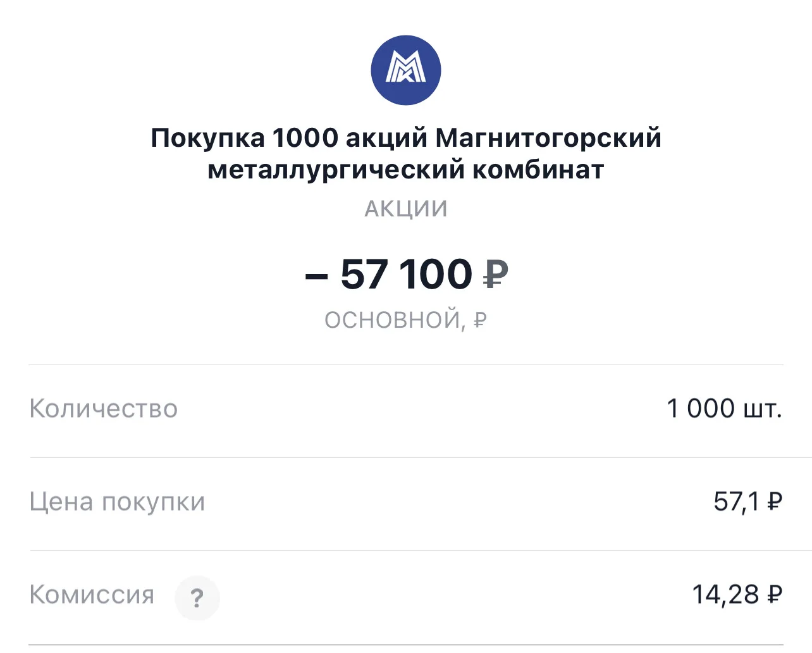Click the word Покупка in the heading
This screenshot has height=653, width=812.
(208, 138)
